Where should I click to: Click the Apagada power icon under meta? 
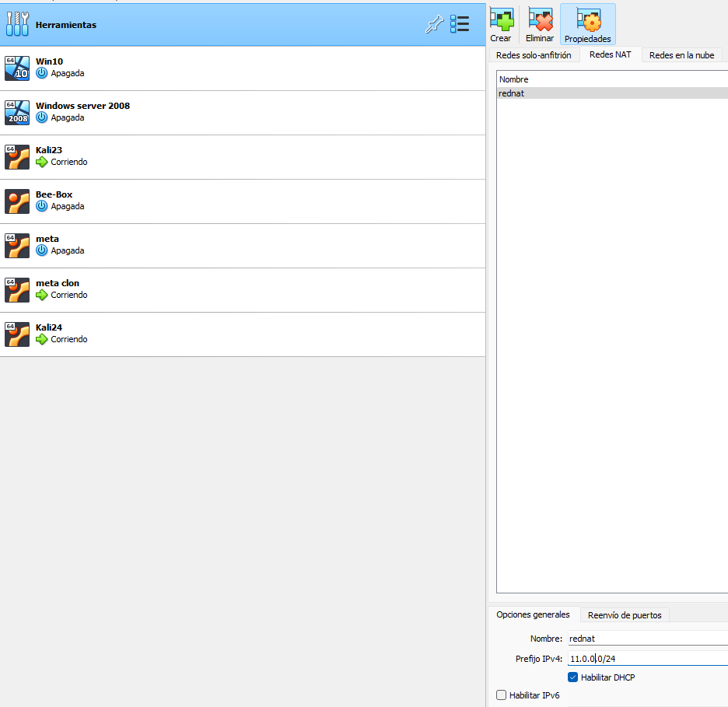(42, 250)
